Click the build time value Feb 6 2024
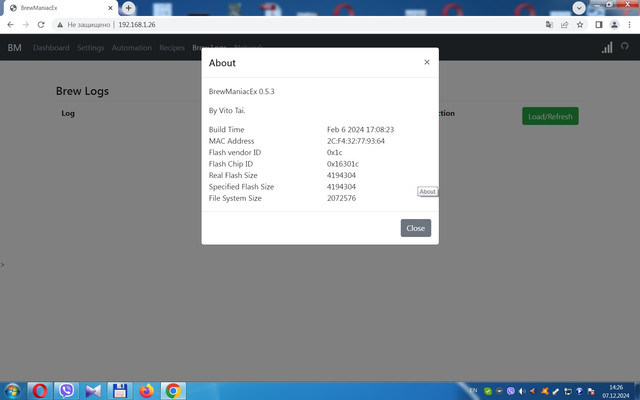The image size is (640, 400). pos(360,129)
